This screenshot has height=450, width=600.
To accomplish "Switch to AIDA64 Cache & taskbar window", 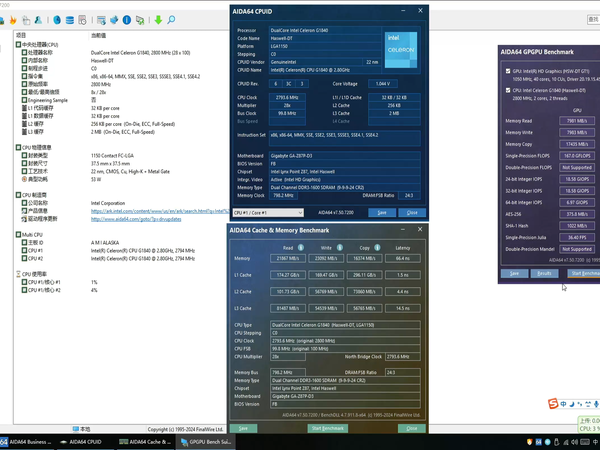I will 145,442.
